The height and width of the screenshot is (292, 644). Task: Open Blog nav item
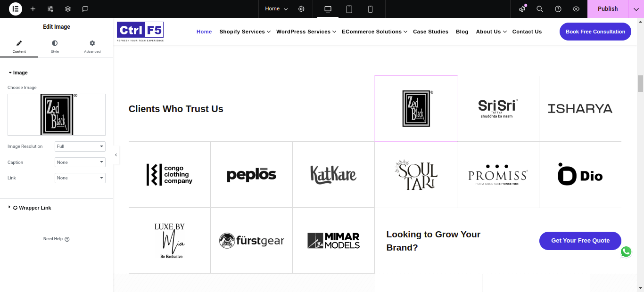(462, 32)
